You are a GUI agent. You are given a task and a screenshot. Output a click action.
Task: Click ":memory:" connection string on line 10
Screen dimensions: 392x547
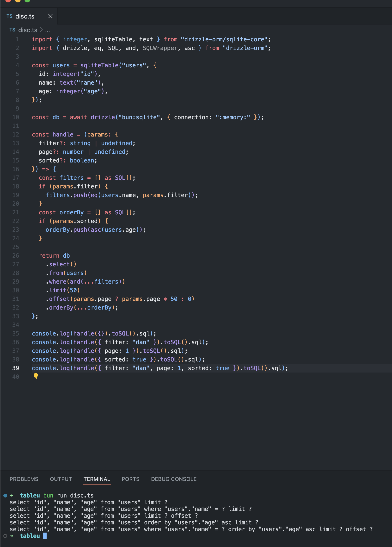click(233, 117)
